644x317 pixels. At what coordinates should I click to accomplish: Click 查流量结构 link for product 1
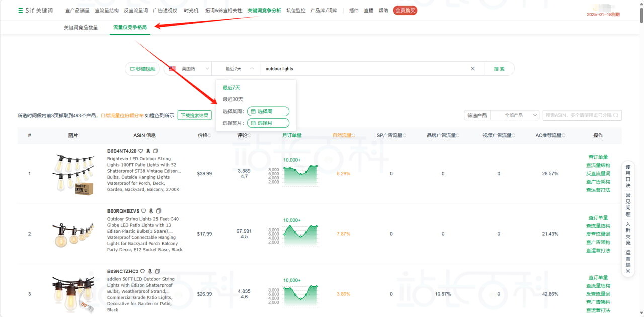[598, 165]
